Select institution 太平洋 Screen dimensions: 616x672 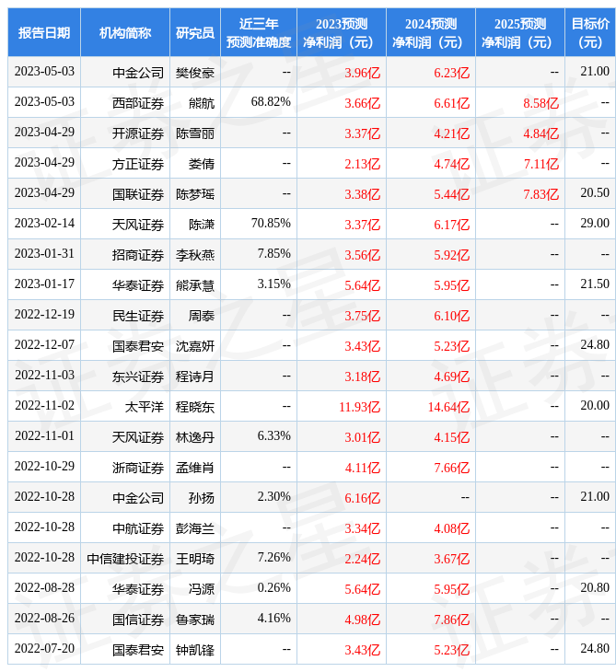(x=145, y=407)
